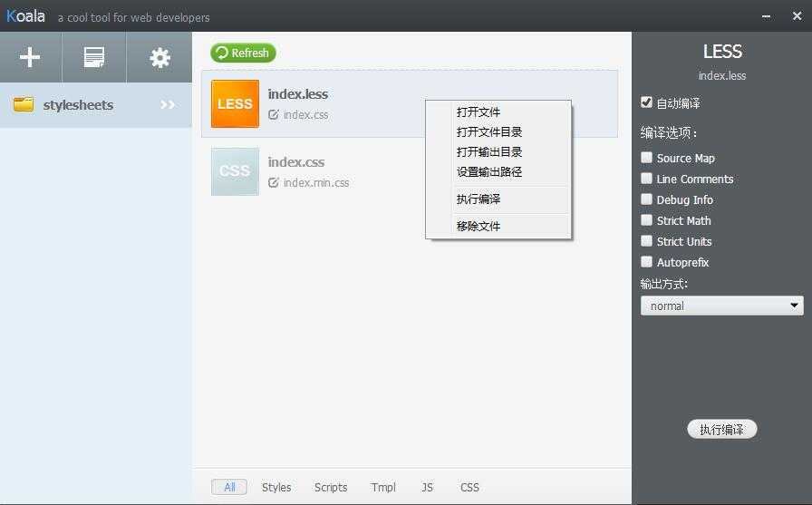Open settings with the gear icon
The height and width of the screenshot is (505, 812).
tap(160, 57)
